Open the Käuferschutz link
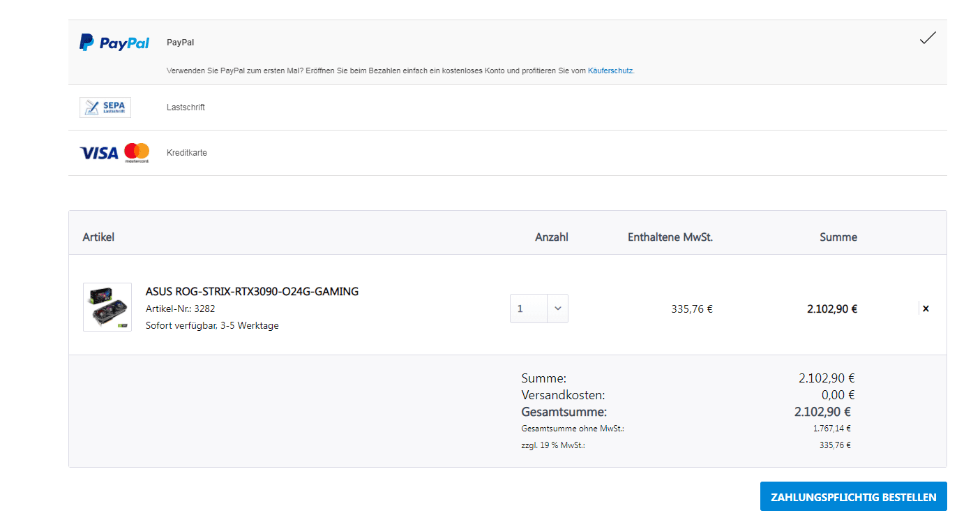 (x=610, y=70)
